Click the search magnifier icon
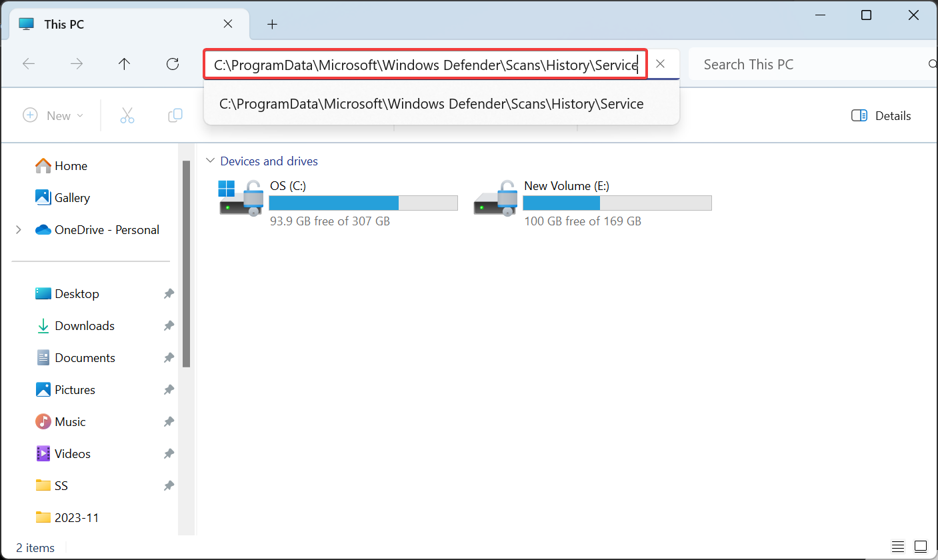 click(x=932, y=64)
